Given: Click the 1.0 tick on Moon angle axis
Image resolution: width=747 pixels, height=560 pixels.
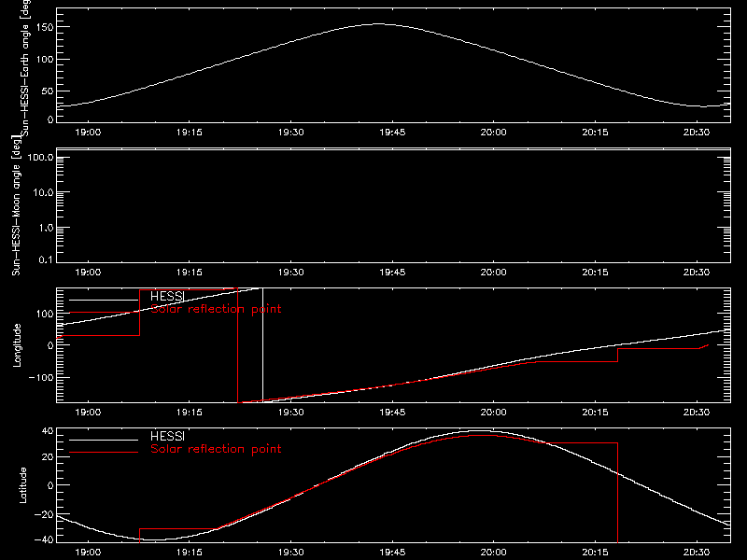Looking at the screenshot, I should pos(46,228).
